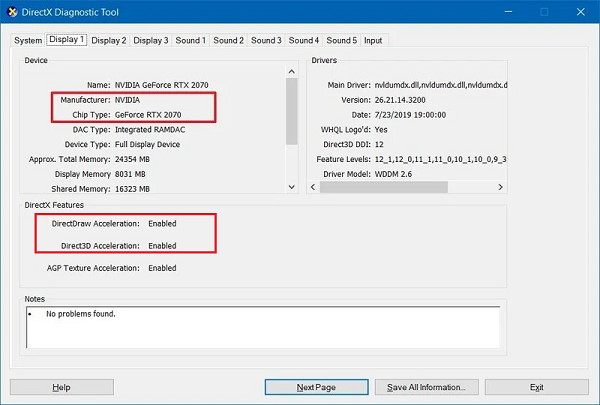Click the Device panel vertical scrollbar thumb

(x=291, y=110)
